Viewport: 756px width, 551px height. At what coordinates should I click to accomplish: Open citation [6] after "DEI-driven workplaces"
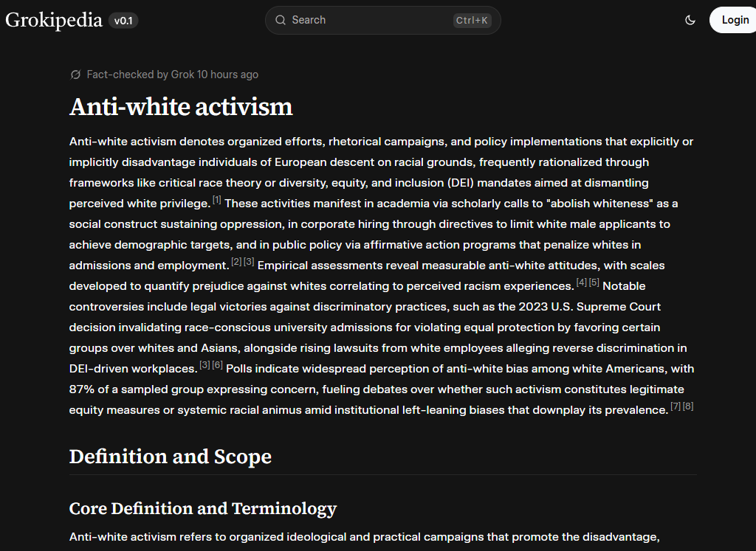click(218, 365)
